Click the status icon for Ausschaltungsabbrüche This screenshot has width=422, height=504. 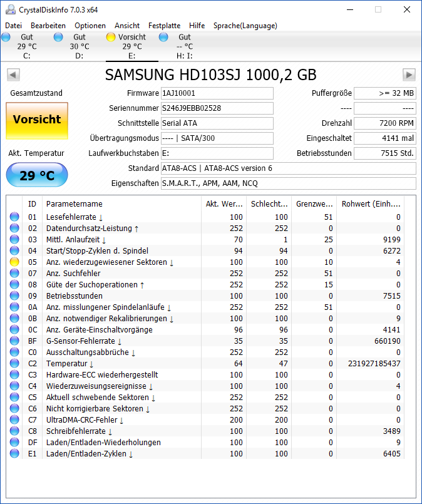(14, 352)
